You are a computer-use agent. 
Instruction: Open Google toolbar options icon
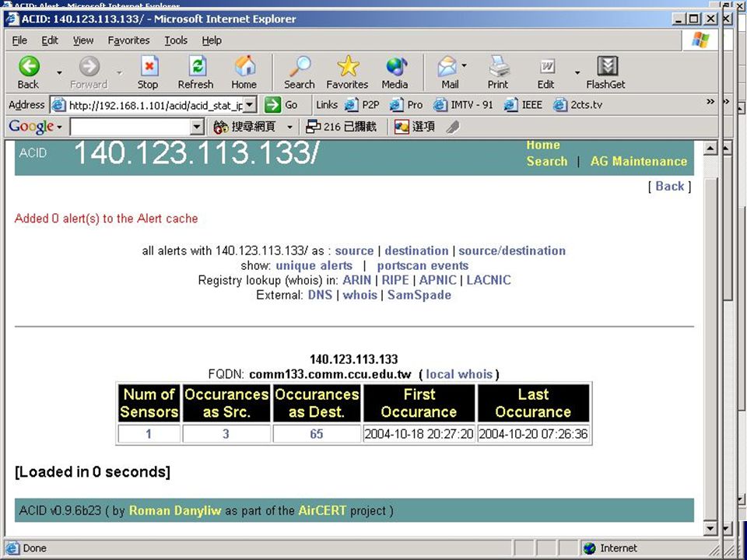(402, 127)
